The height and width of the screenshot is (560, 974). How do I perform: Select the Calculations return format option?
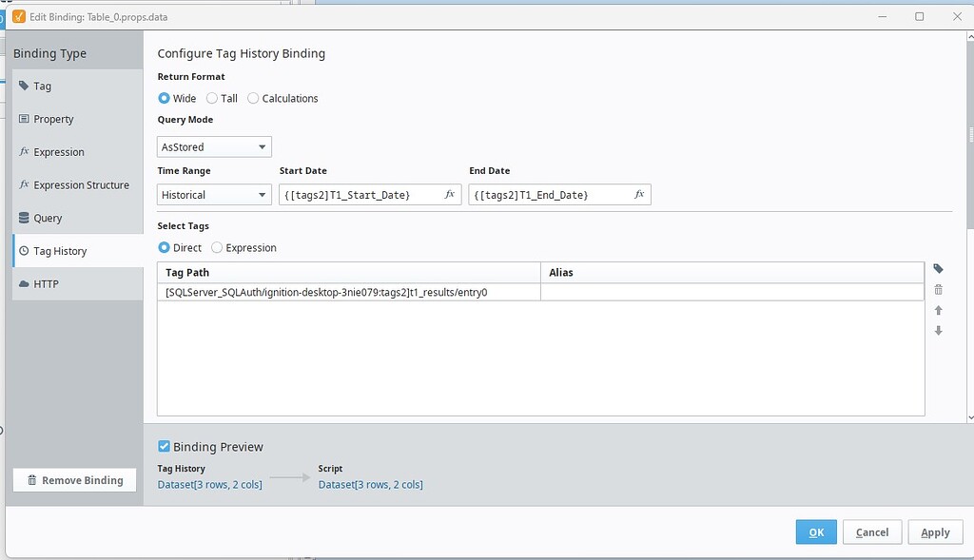(x=253, y=98)
